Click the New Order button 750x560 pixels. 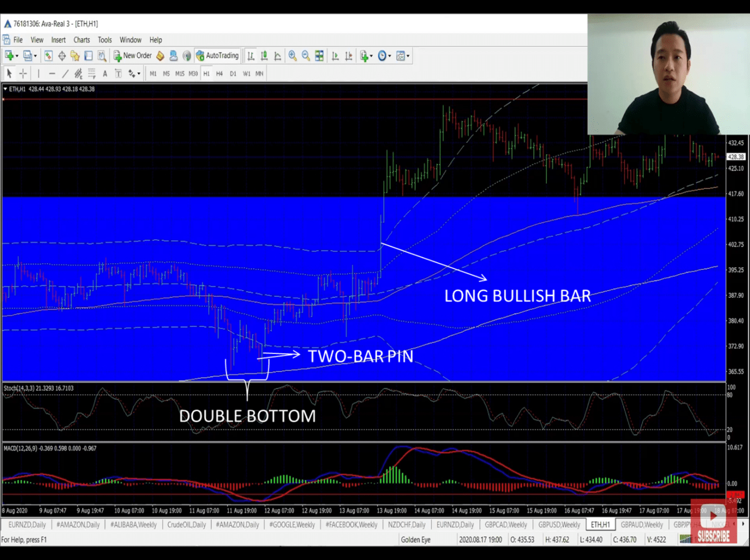(x=133, y=55)
